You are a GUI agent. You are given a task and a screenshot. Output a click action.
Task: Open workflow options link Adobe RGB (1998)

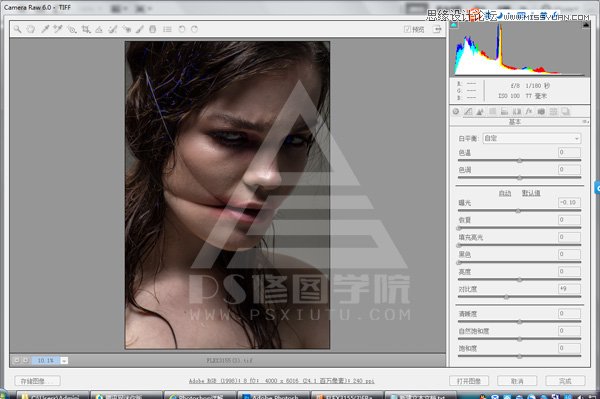(x=282, y=381)
